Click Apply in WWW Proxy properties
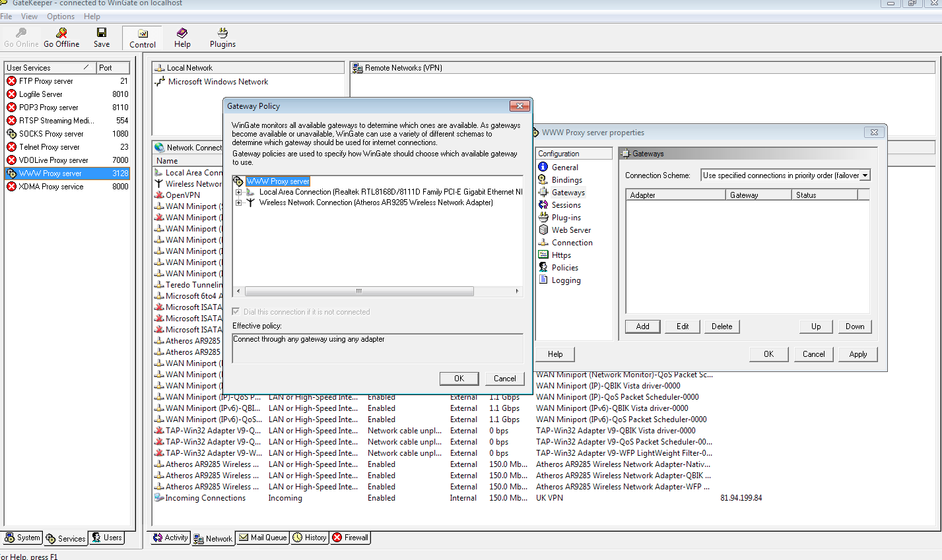 click(858, 354)
